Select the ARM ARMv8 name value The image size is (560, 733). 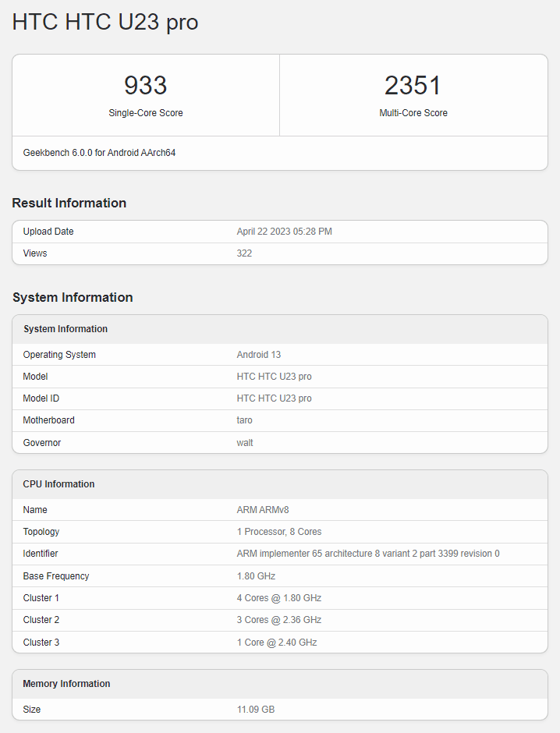point(262,510)
